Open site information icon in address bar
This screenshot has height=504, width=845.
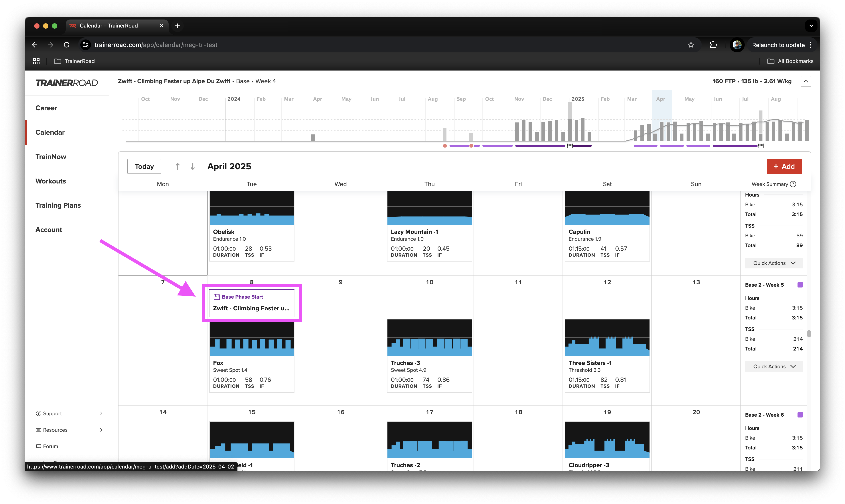tap(86, 45)
